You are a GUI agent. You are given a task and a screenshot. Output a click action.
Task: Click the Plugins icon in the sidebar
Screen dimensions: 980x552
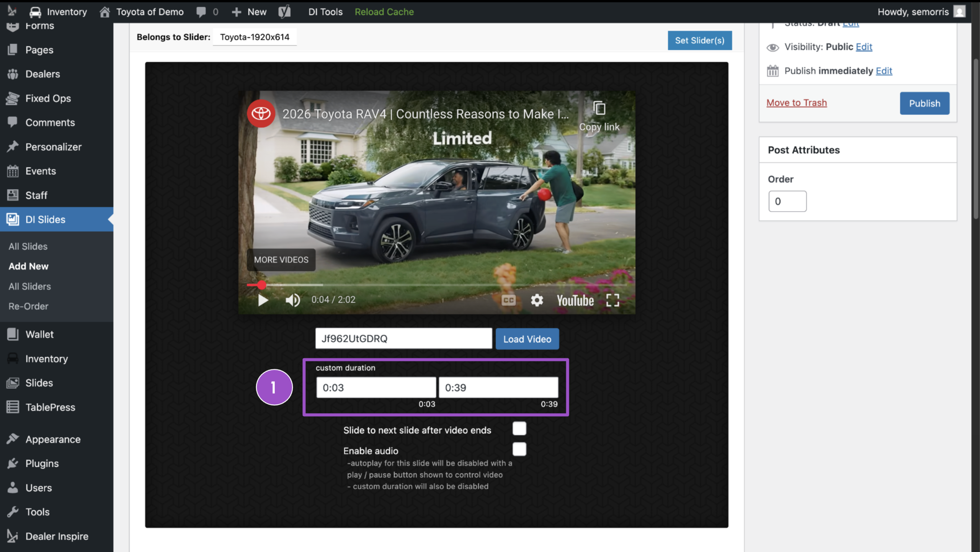tap(13, 463)
